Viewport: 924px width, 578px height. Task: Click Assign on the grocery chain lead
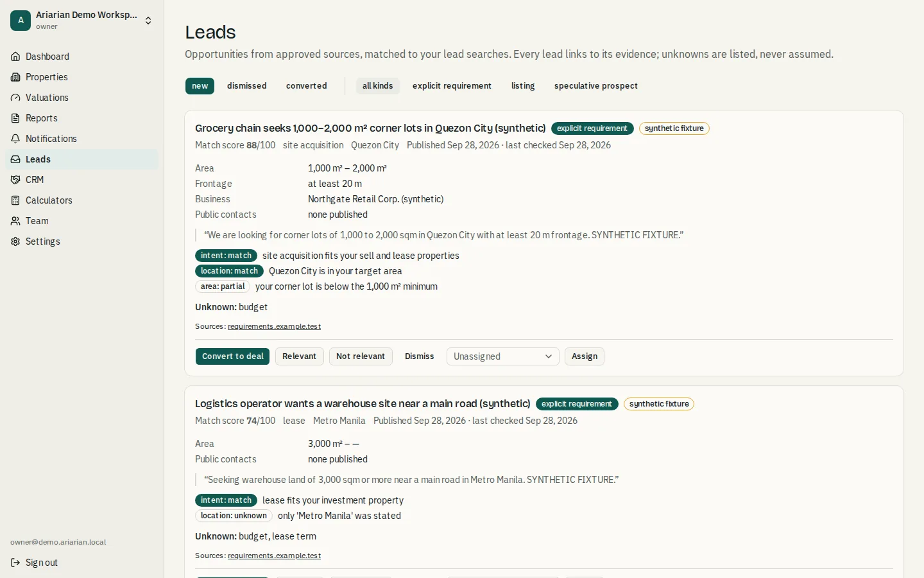(585, 356)
